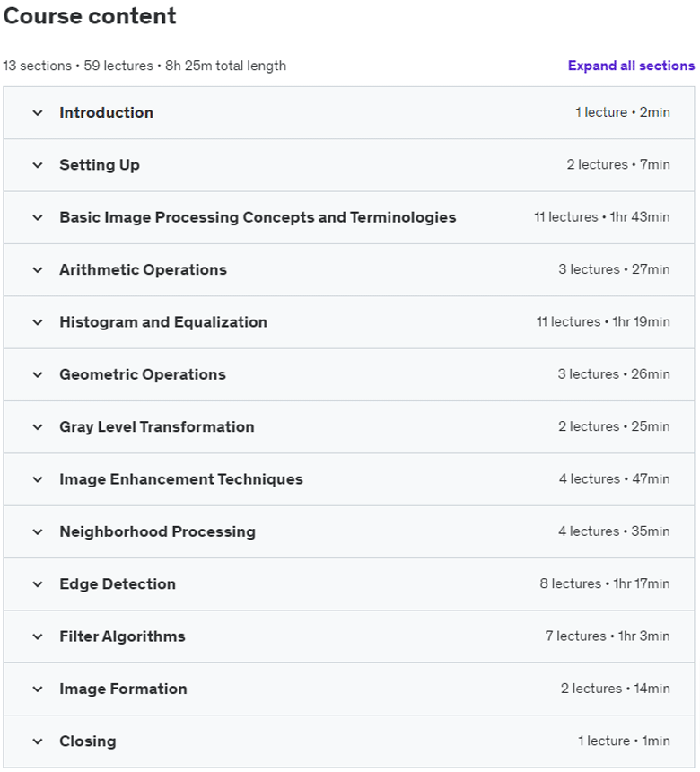This screenshot has height=772, width=700.
Task: Expand the Neighborhood Processing chevron
Action: [38, 531]
